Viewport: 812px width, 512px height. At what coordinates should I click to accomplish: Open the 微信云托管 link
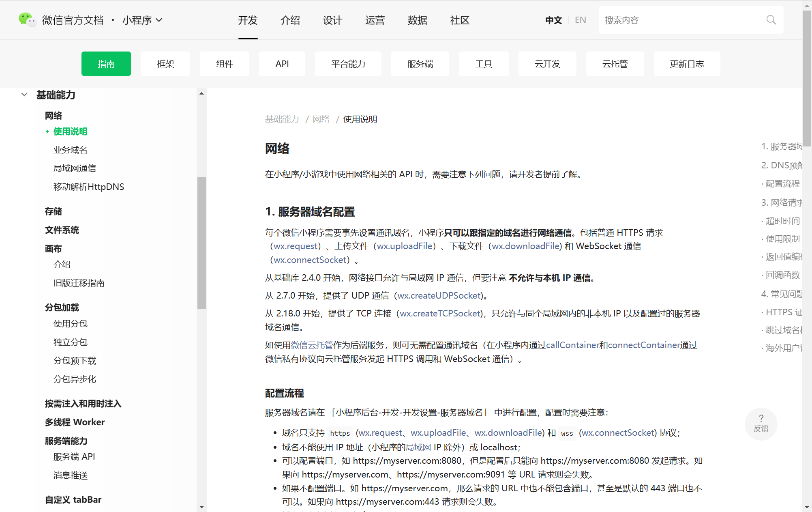[x=312, y=345]
